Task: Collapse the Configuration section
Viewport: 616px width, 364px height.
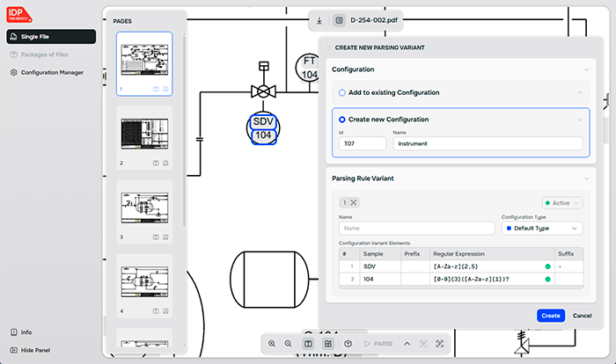Action: tap(586, 69)
